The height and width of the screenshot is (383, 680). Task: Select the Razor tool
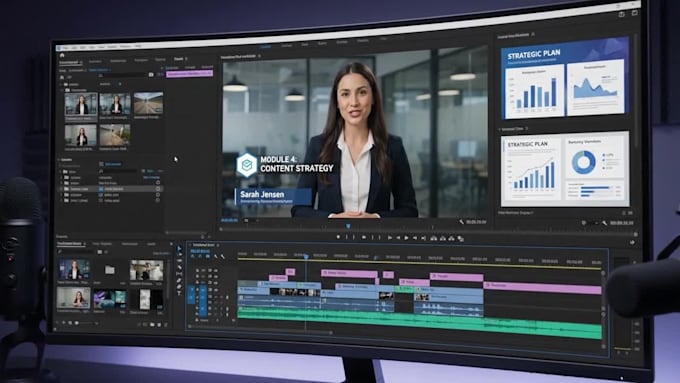pos(180,268)
